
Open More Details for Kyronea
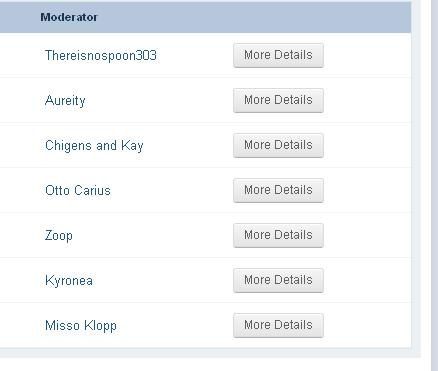[278, 280]
